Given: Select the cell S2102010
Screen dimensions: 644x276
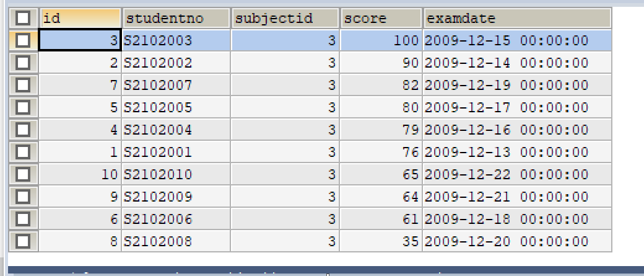Looking at the screenshot, I should coord(176,174).
